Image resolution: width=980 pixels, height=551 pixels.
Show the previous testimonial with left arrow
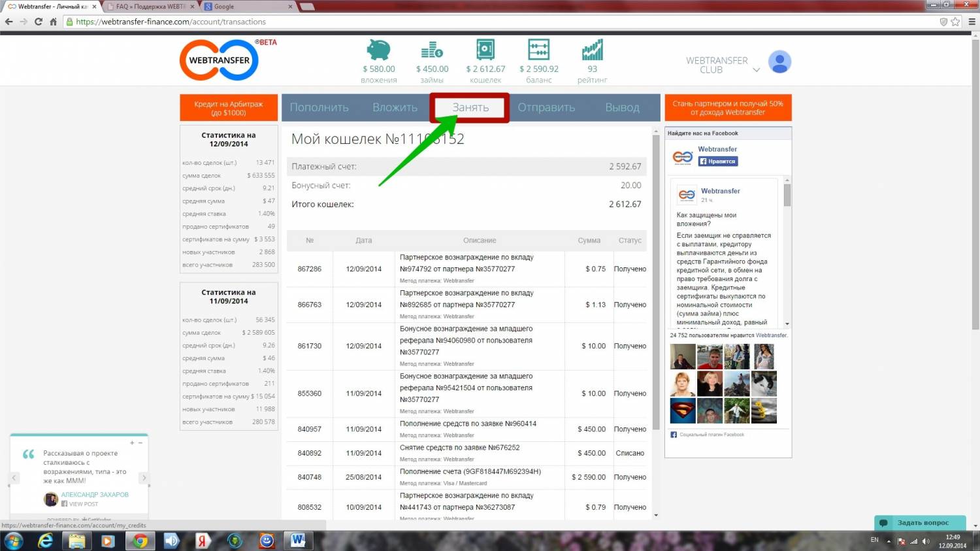pos(14,478)
